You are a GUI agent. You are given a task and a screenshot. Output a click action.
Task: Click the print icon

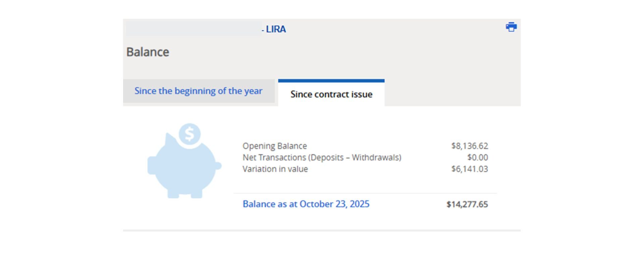click(511, 27)
